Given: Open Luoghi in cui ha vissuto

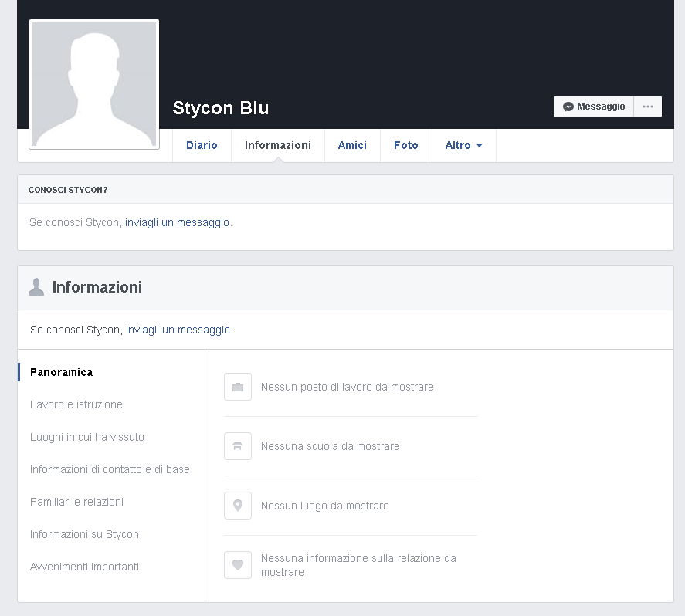Looking at the screenshot, I should point(87,437).
